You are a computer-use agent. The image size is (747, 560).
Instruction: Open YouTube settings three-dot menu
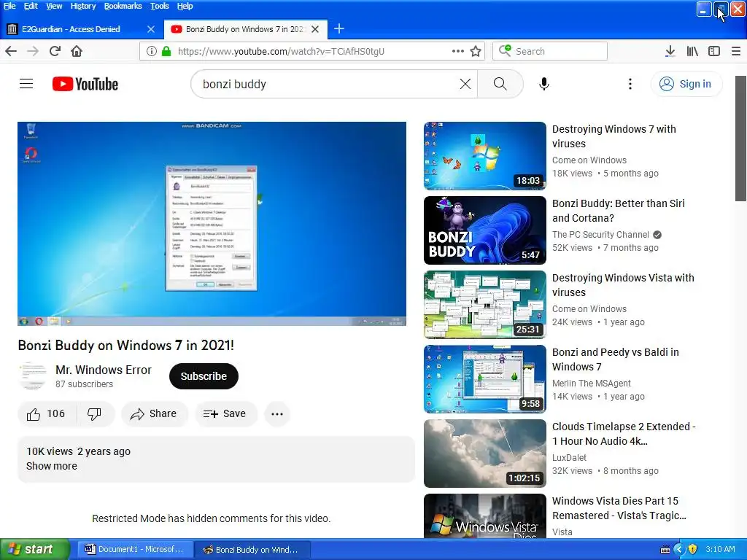[x=630, y=85]
